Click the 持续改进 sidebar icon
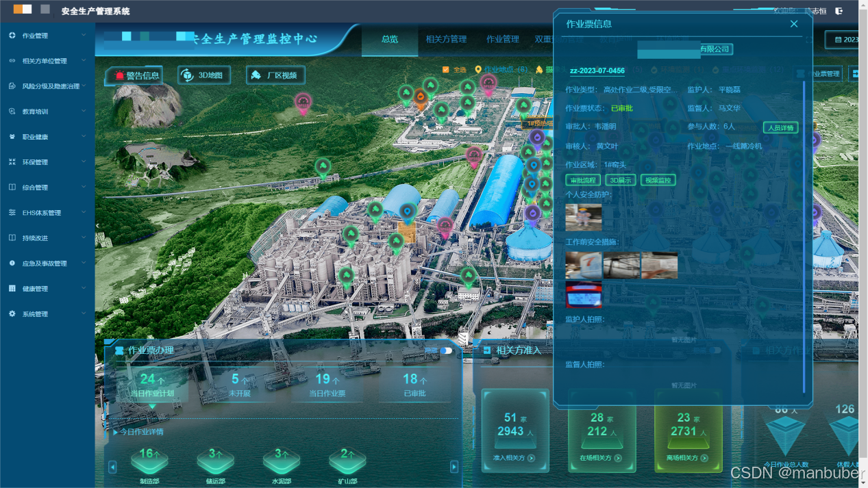Viewport: 868px width, 488px height. [12, 238]
